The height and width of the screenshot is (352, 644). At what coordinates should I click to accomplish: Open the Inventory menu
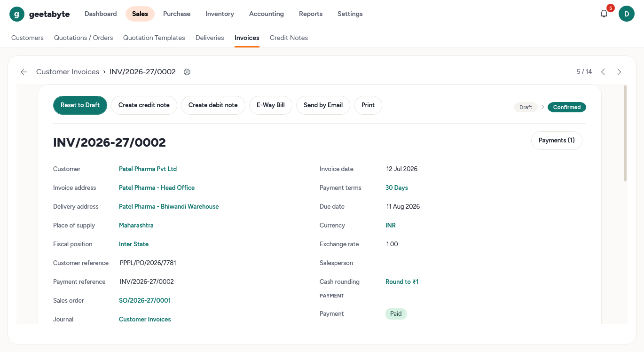point(220,14)
